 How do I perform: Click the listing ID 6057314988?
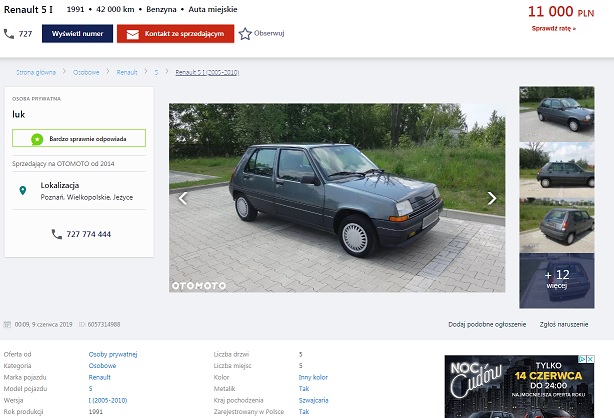[x=104, y=324]
